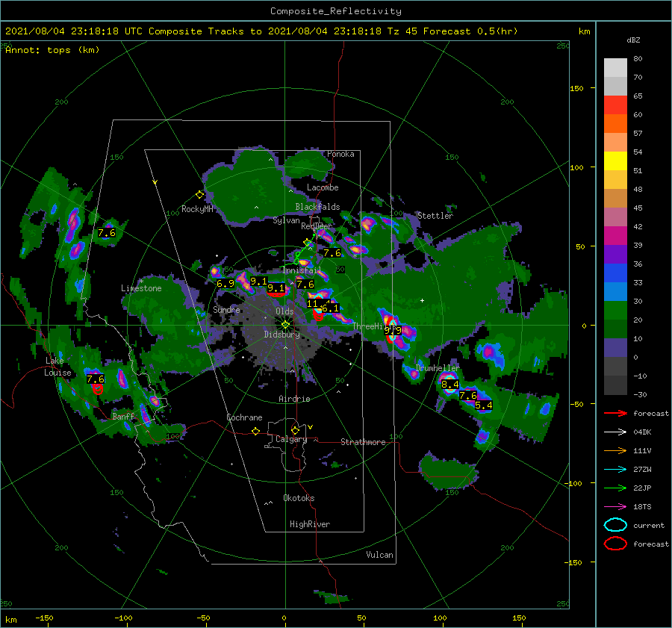The height and width of the screenshot is (628, 672).
Task: Click the Didsbury city label
Action: [281, 335]
